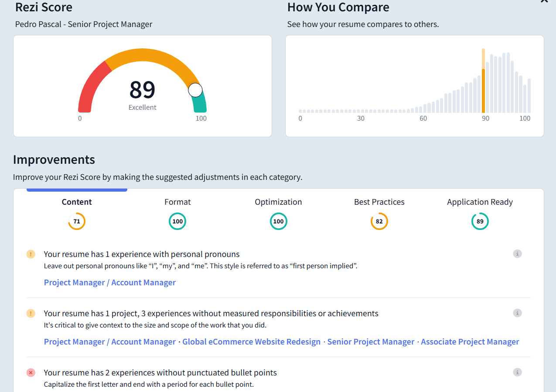The image size is (556, 392).
Task: Click the "first person implied" explanation text
Action: 201,266
